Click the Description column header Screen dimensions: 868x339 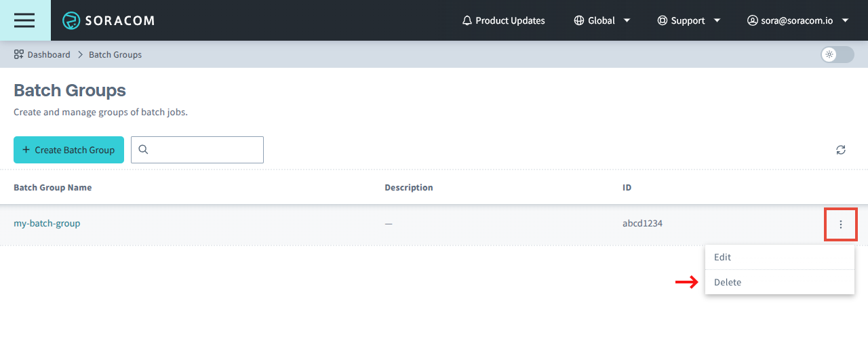tap(408, 187)
